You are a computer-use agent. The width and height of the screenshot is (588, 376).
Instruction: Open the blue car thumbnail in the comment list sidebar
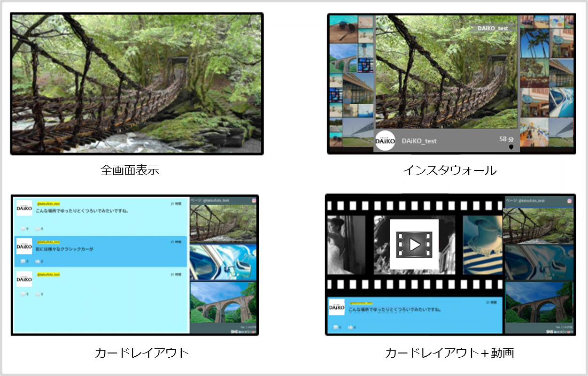tap(223, 262)
